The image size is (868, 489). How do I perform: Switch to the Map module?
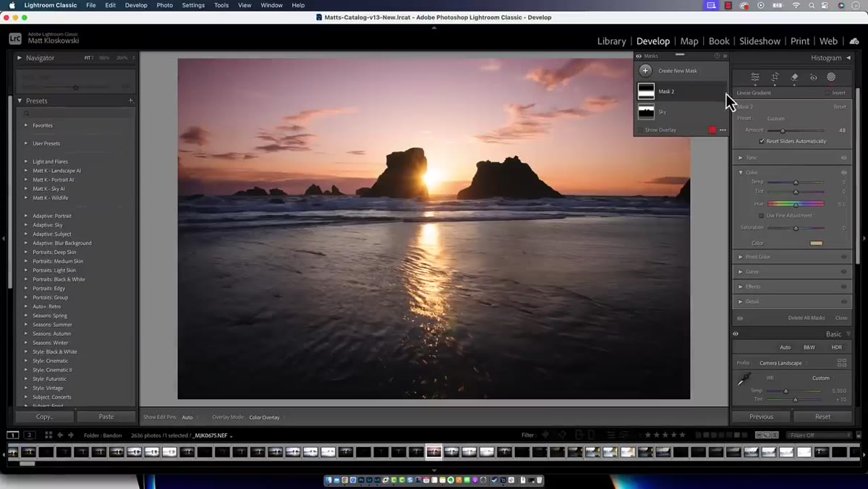point(689,41)
